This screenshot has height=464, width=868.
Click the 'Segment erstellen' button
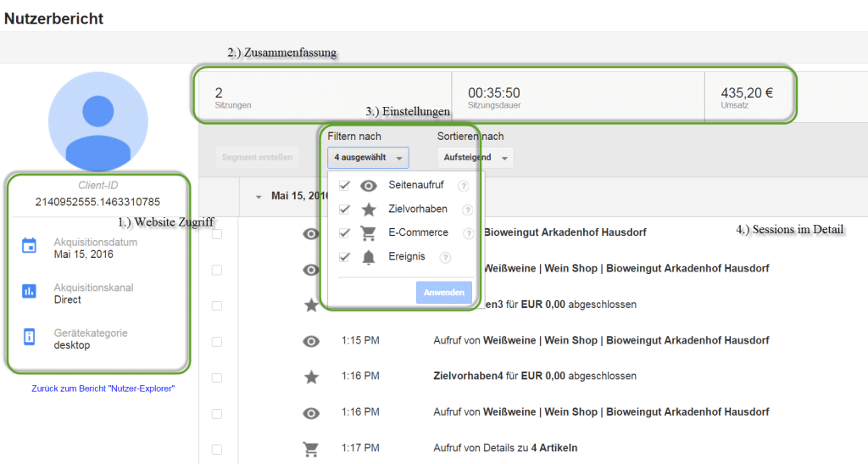(x=257, y=158)
